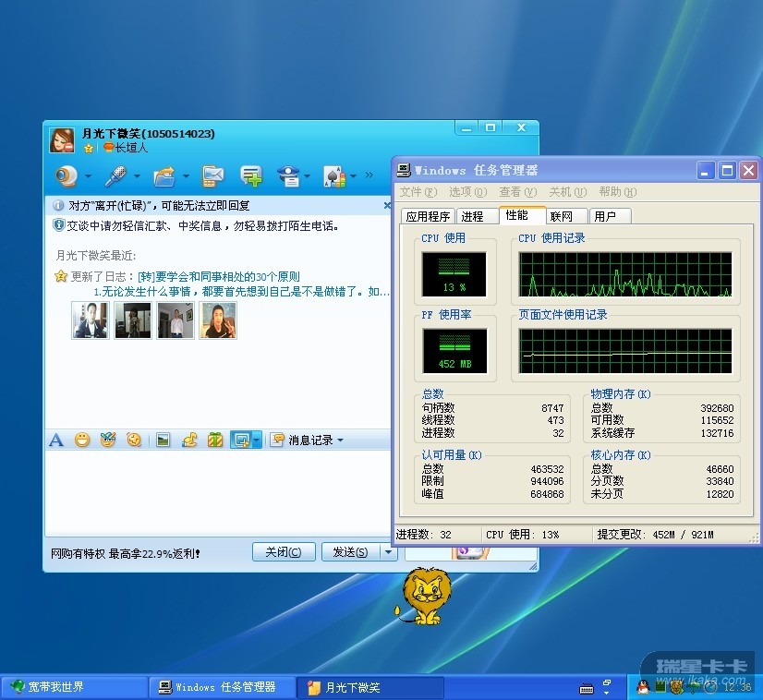
Task: Open the 帮助(H) menu in Task Manager
Action: pyautogui.click(x=618, y=192)
